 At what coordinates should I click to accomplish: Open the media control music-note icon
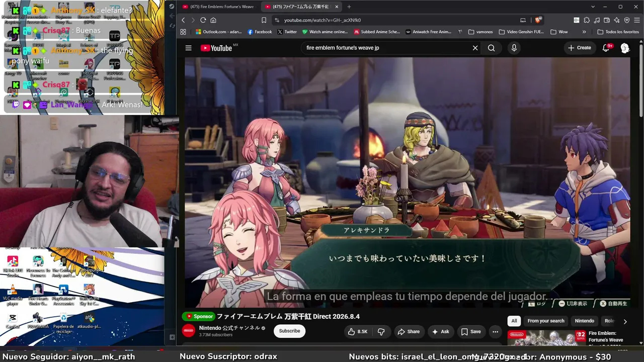pos(597,20)
